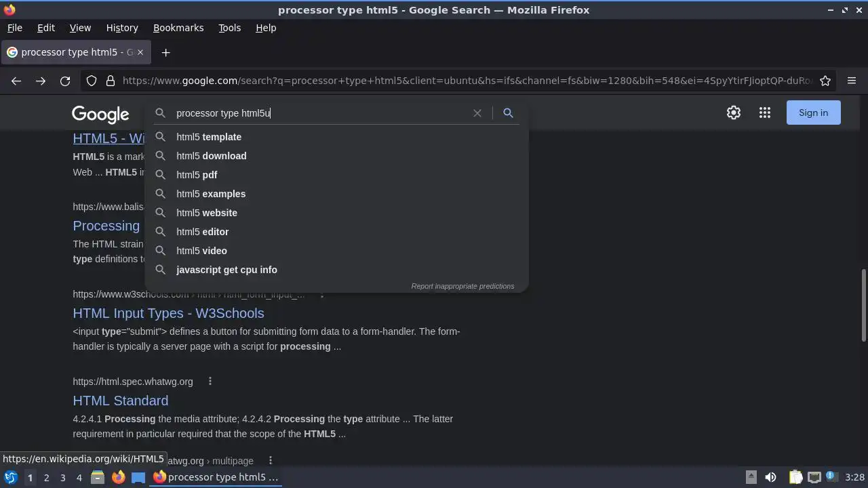The height and width of the screenshot is (488, 868).
Task: Switch to workspace 2
Action: (46, 477)
